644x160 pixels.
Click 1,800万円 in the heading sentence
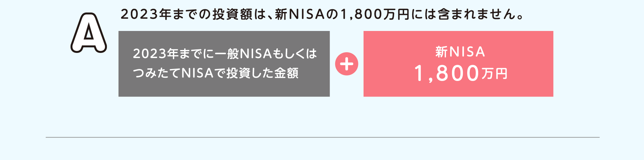(375, 15)
